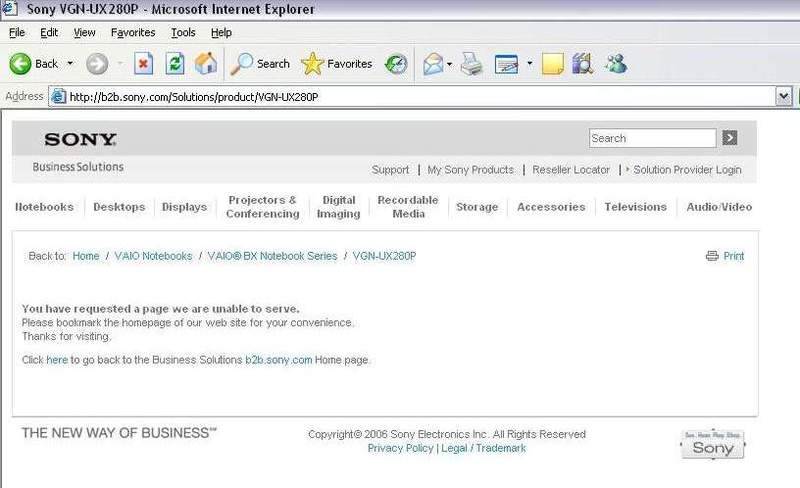
Task: Open the Legal / Trademark link
Action: (x=483, y=448)
